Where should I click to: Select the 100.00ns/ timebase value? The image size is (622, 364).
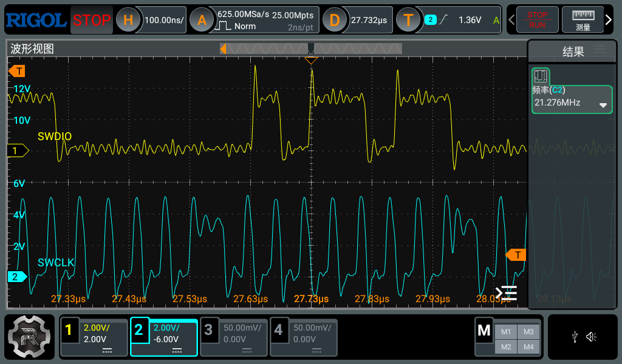point(164,20)
